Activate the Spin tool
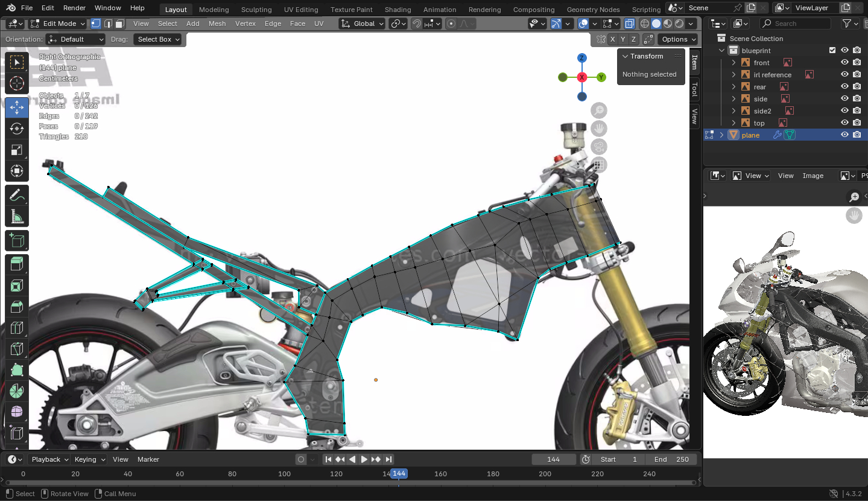 (x=17, y=391)
